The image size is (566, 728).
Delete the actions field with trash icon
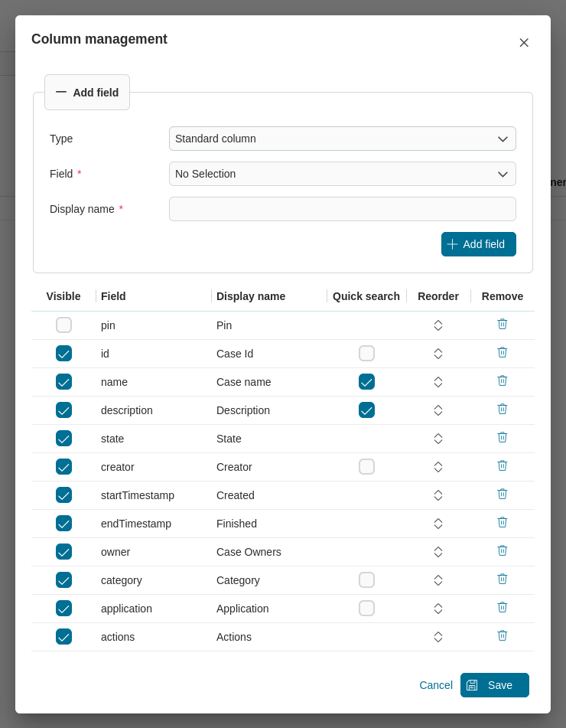[x=502, y=635]
